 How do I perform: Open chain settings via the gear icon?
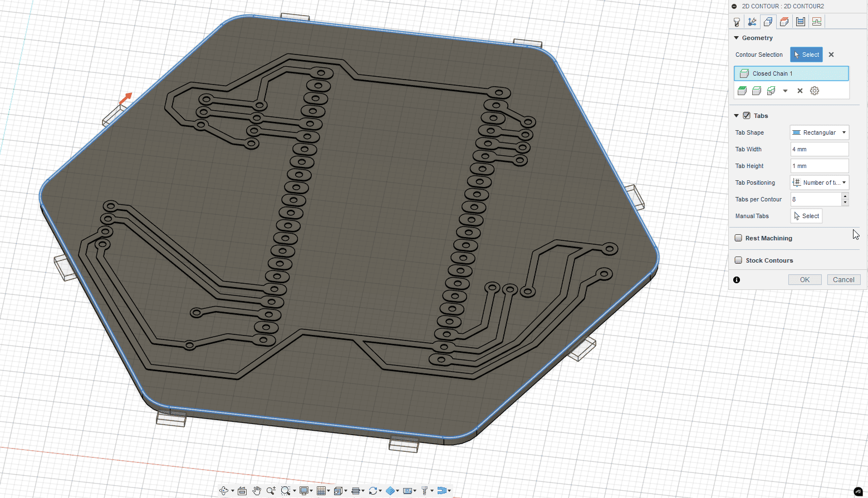(x=815, y=91)
